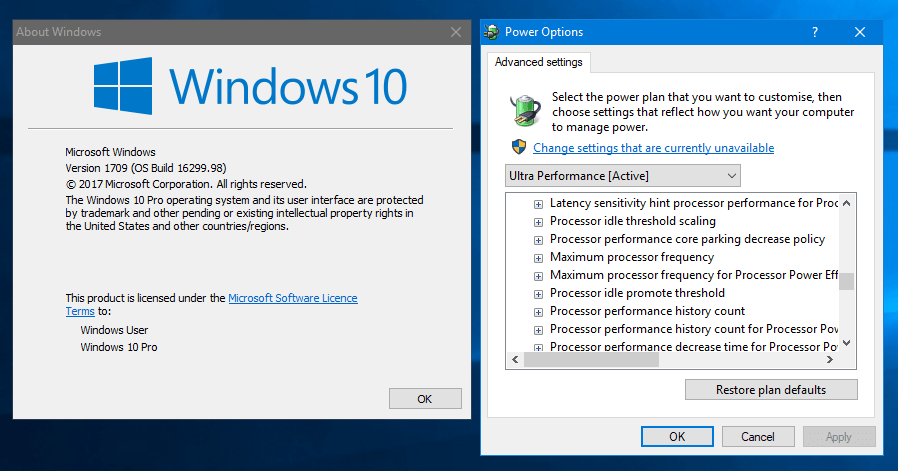The height and width of the screenshot is (471, 898).
Task: Expand Processor performance history count
Action: 538,312
